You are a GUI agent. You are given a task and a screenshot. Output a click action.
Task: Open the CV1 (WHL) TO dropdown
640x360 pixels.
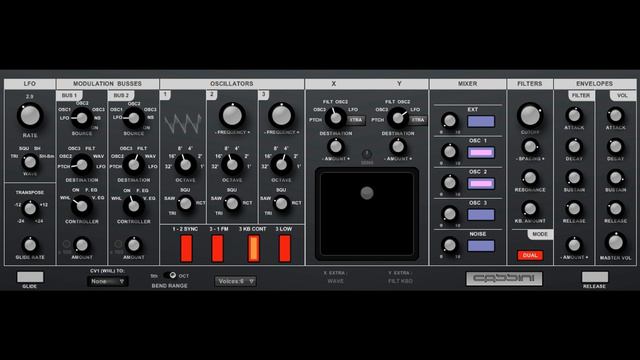108,281
